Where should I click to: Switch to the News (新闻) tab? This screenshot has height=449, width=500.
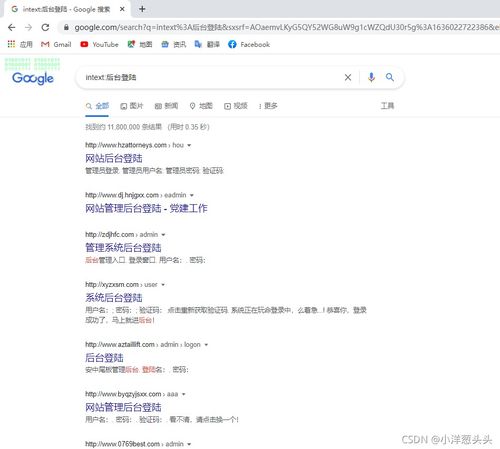[166, 106]
